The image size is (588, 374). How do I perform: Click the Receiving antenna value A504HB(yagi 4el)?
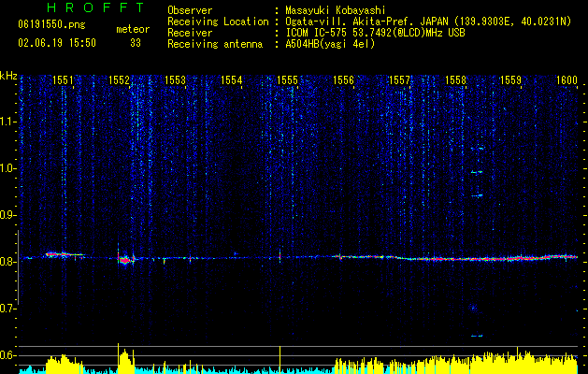click(x=330, y=44)
